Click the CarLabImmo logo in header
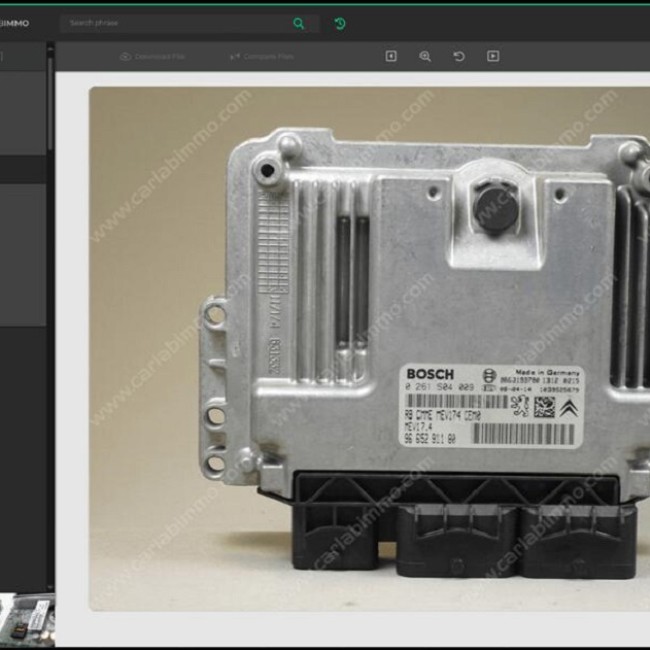Viewport: 650px width, 650px height. 15,23
